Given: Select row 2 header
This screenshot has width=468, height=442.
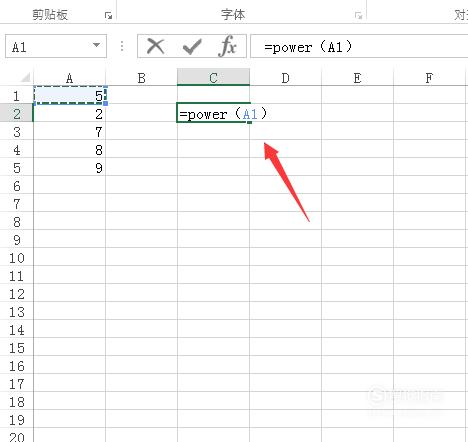Looking at the screenshot, I should click(16, 114).
